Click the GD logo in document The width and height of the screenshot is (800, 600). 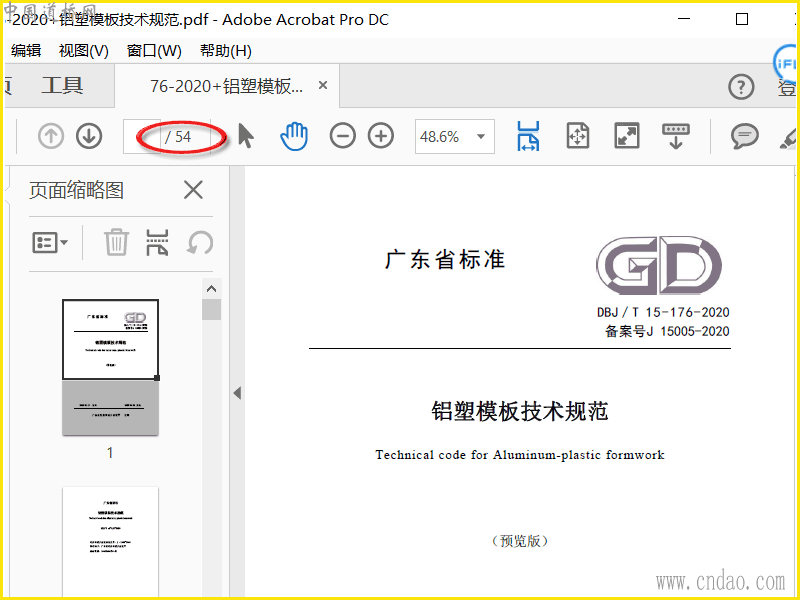click(659, 265)
